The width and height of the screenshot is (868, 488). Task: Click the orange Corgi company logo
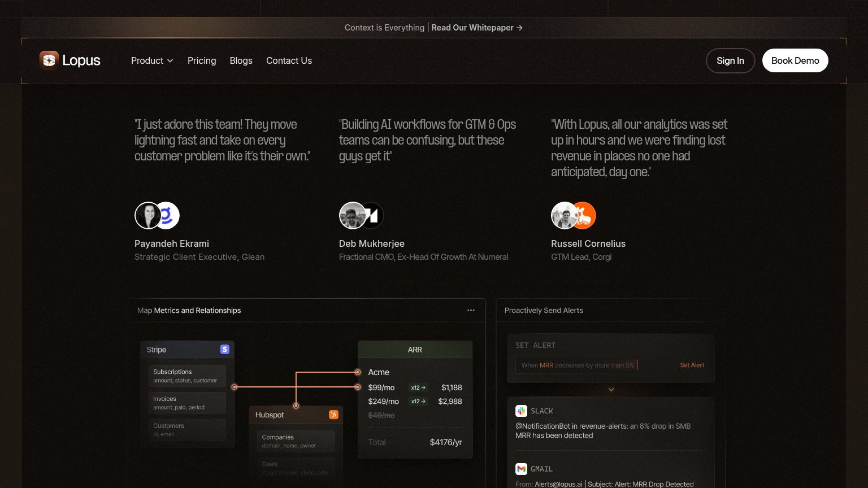584,215
